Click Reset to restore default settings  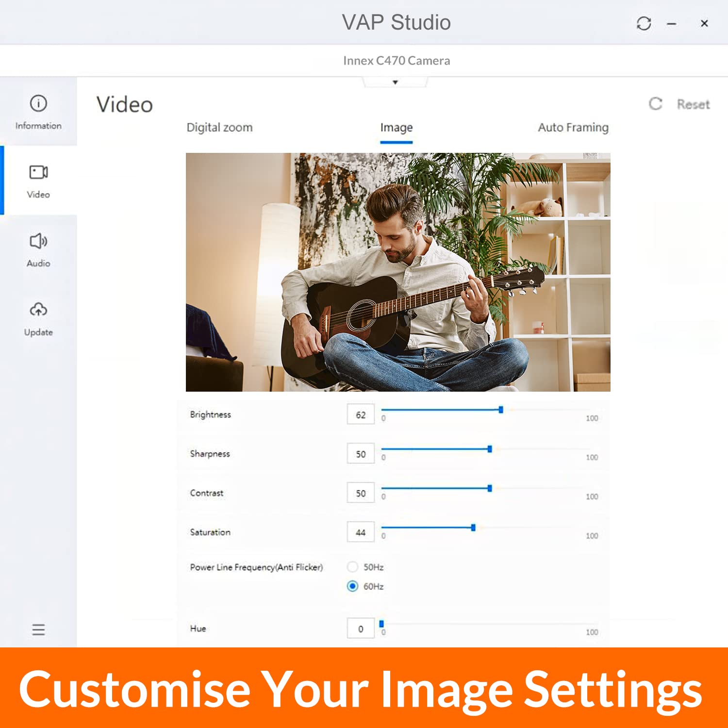[x=693, y=104]
